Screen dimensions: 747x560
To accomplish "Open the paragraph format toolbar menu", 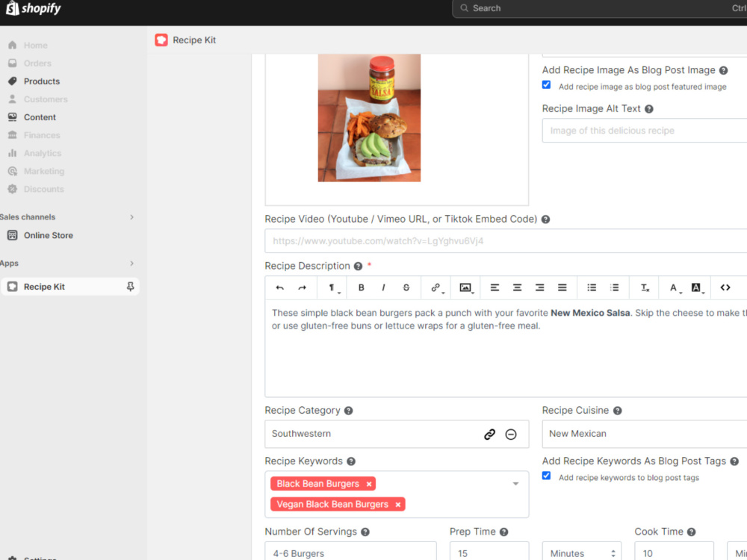I will 333,287.
